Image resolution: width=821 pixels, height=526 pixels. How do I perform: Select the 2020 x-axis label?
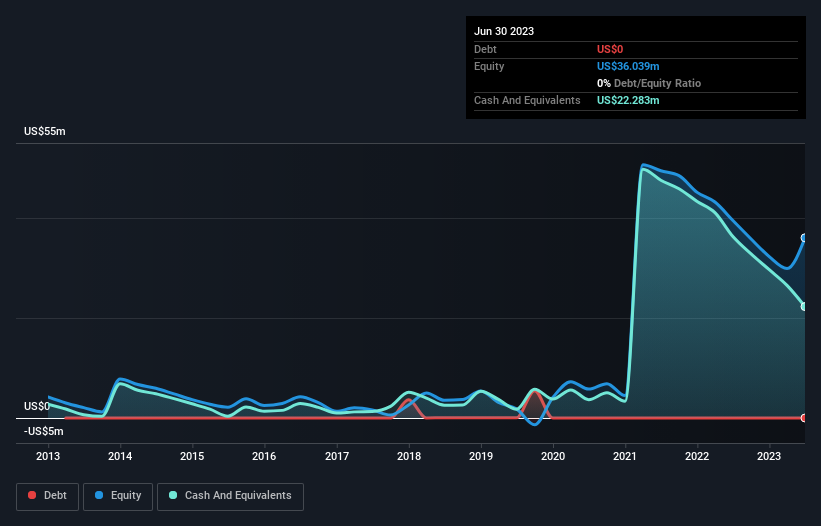tap(553, 456)
